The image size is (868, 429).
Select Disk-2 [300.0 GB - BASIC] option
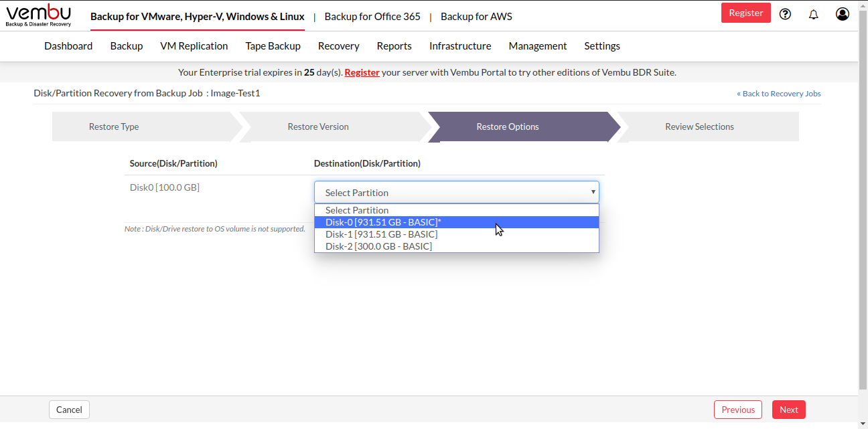pyautogui.click(x=457, y=246)
